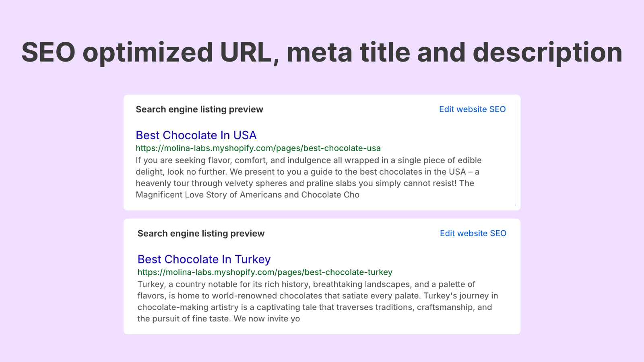Screen dimensions: 644x362
Task: Click the best-chocolate-turkey page URL
Action: pyautogui.click(x=265, y=272)
